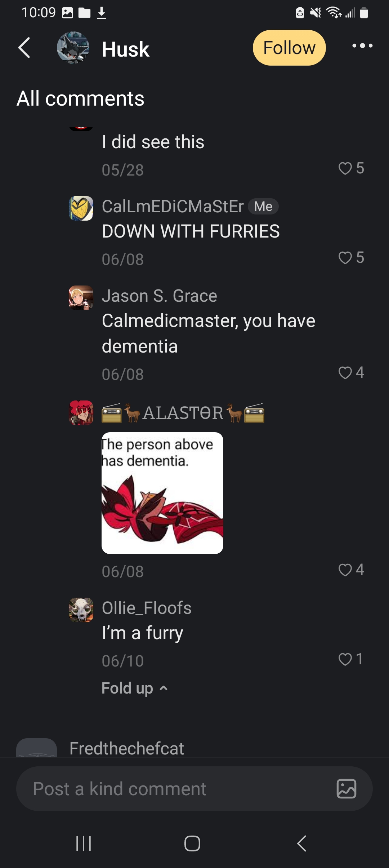View ALASTOR's dementia meme image
The height and width of the screenshot is (868, 389).
click(162, 493)
